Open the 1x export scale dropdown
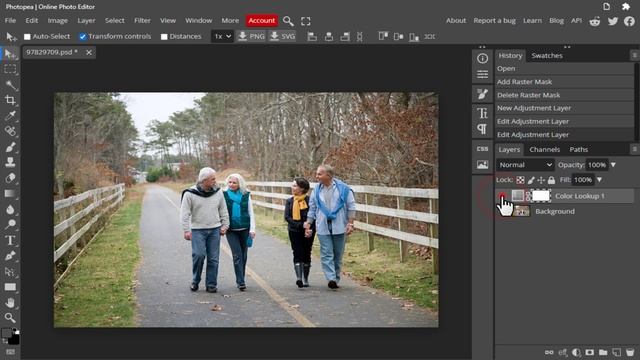Viewport: 640px width, 360px height. 222,37
